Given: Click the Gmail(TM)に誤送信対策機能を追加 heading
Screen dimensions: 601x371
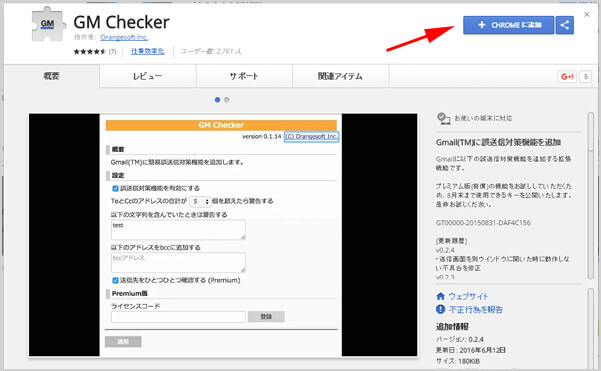Looking at the screenshot, I should pyautogui.click(x=498, y=142).
